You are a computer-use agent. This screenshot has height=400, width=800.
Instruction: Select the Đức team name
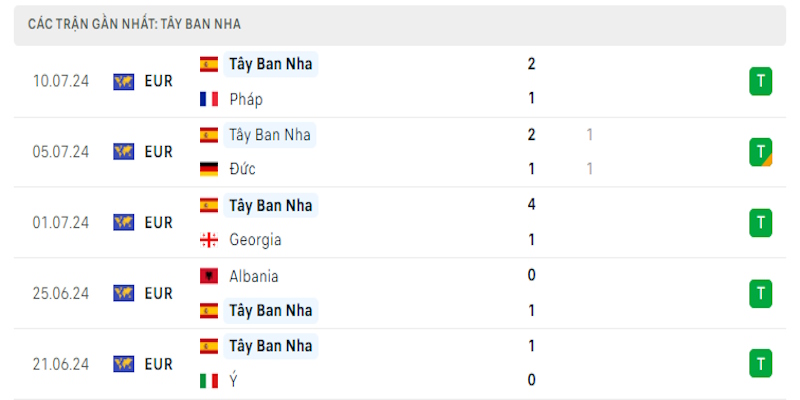click(242, 169)
